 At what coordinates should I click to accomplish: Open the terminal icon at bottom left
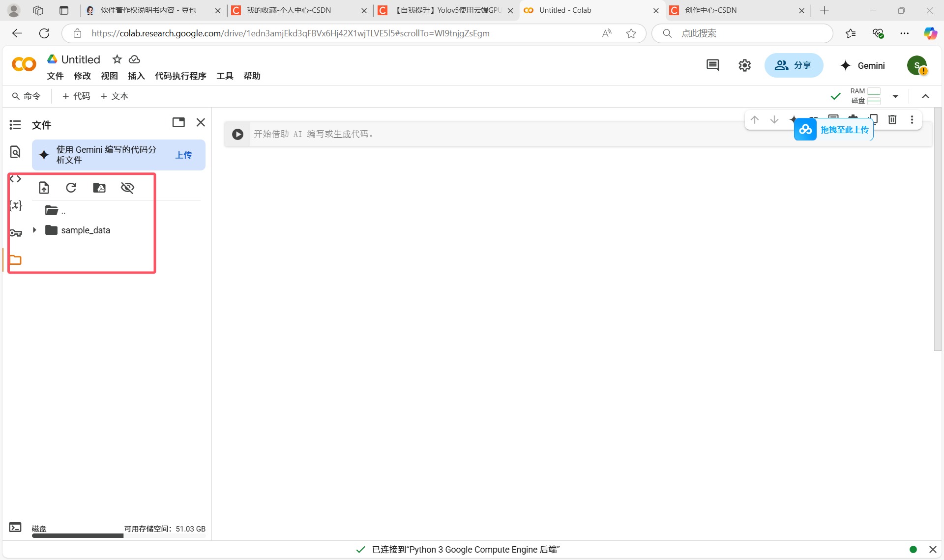click(x=15, y=528)
